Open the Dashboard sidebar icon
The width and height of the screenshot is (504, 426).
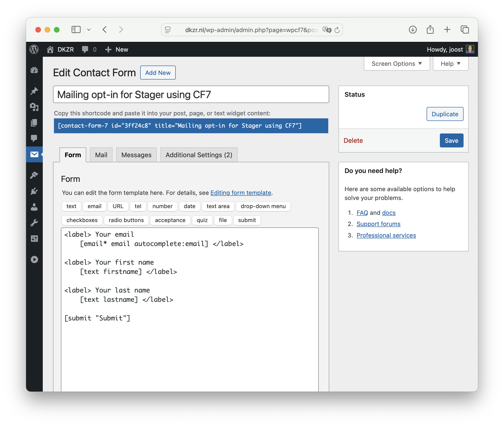(34, 70)
